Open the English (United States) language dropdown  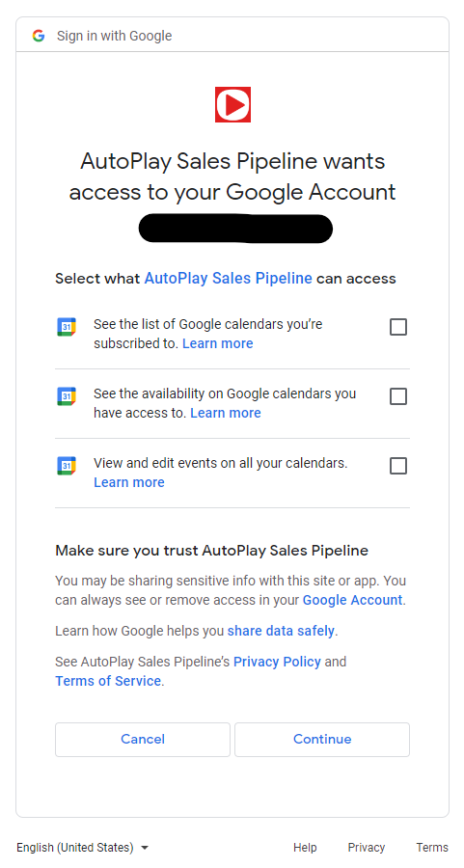click(x=83, y=848)
